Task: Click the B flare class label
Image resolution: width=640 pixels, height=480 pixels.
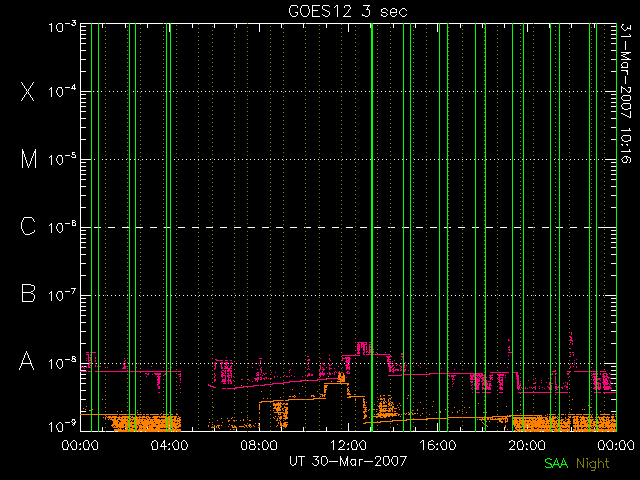Action: pyautogui.click(x=28, y=293)
